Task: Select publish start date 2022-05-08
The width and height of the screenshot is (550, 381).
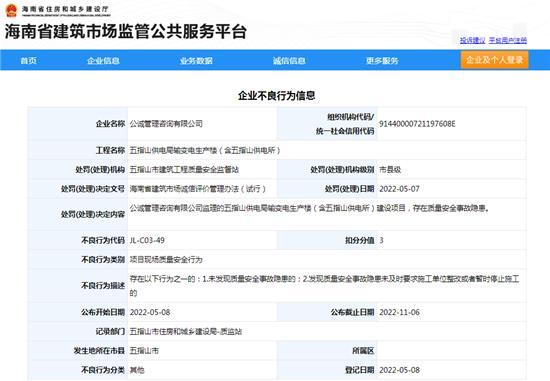Action: tap(150, 312)
